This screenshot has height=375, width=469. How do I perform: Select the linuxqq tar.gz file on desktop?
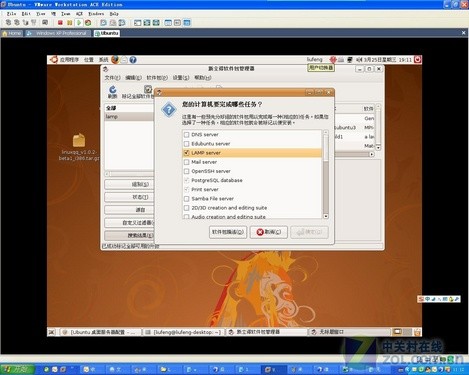(79, 147)
